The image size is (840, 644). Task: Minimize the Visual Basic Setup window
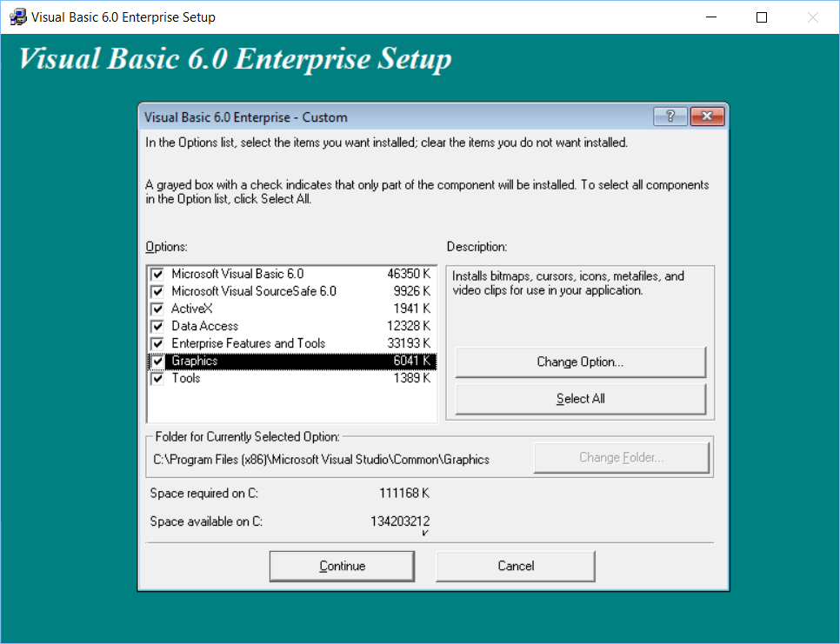pos(711,17)
